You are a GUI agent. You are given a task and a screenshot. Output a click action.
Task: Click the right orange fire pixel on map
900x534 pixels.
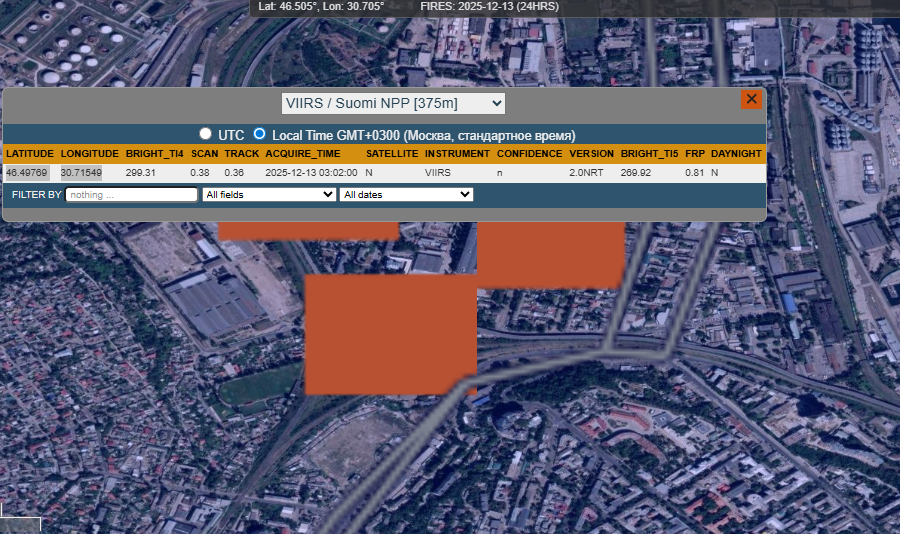[550, 255]
